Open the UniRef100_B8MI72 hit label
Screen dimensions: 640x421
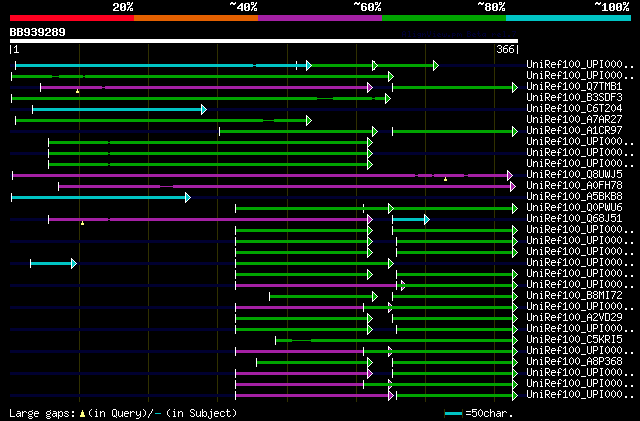click(x=574, y=295)
